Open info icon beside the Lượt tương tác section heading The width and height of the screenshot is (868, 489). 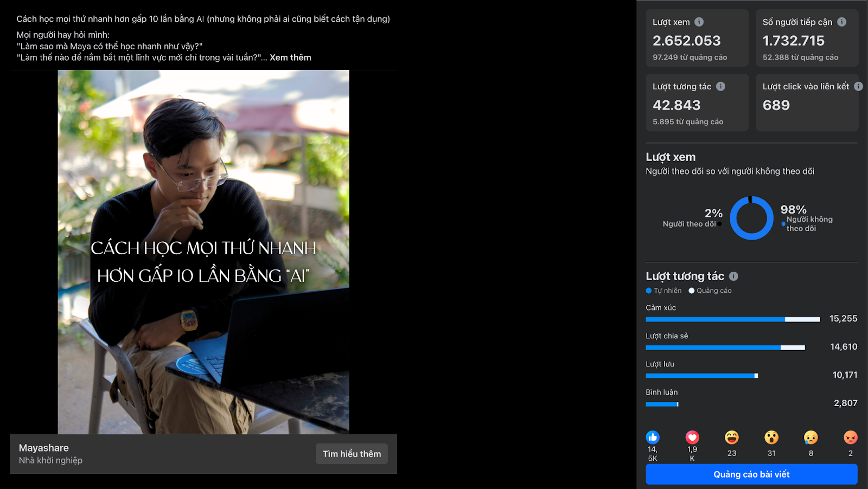click(x=733, y=276)
